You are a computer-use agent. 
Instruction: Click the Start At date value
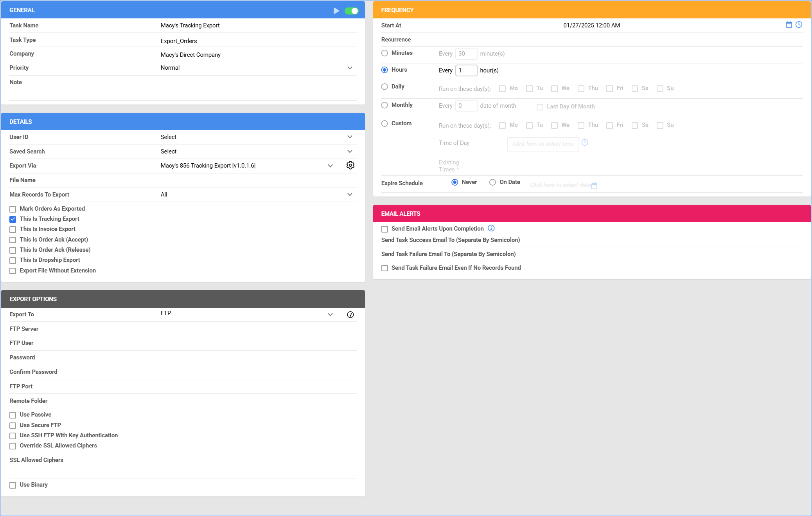pos(591,25)
